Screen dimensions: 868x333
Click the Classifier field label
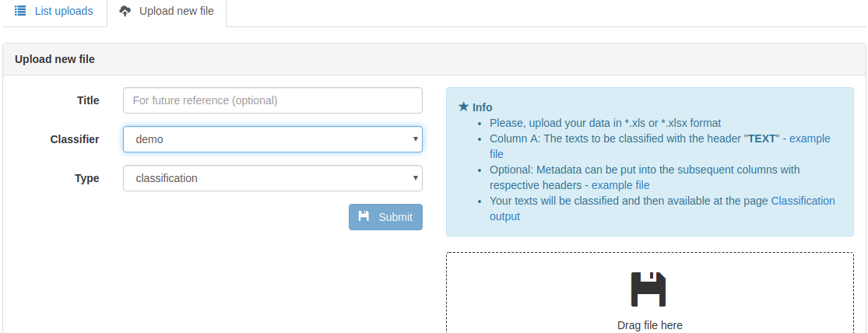pos(75,139)
